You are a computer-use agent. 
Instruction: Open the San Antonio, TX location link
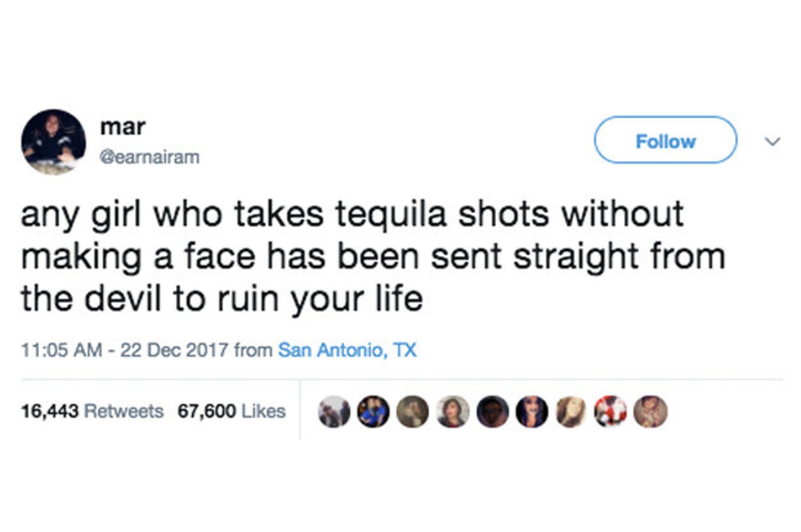point(347,351)
